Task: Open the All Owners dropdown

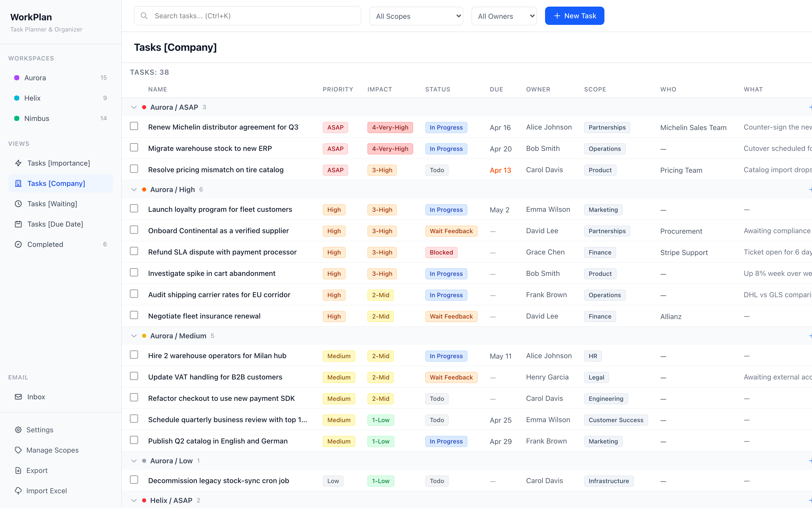Action: [504, 16]
